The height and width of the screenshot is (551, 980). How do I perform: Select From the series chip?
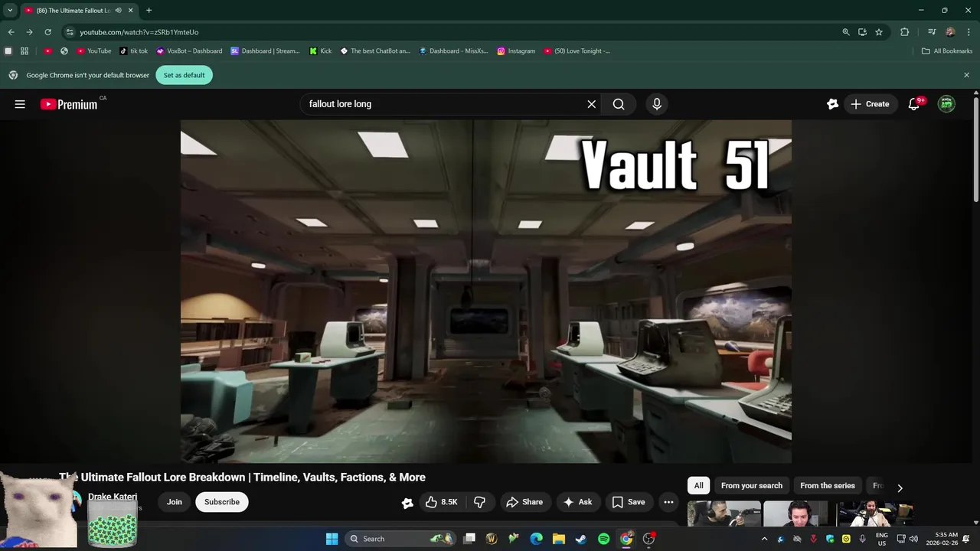click(827, 485)
